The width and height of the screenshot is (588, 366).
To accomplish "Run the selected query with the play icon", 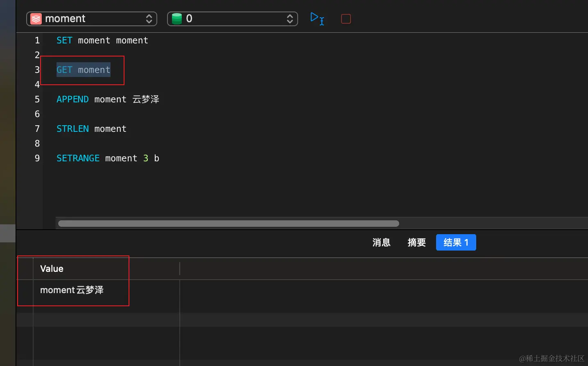I will tap(317, 18).
